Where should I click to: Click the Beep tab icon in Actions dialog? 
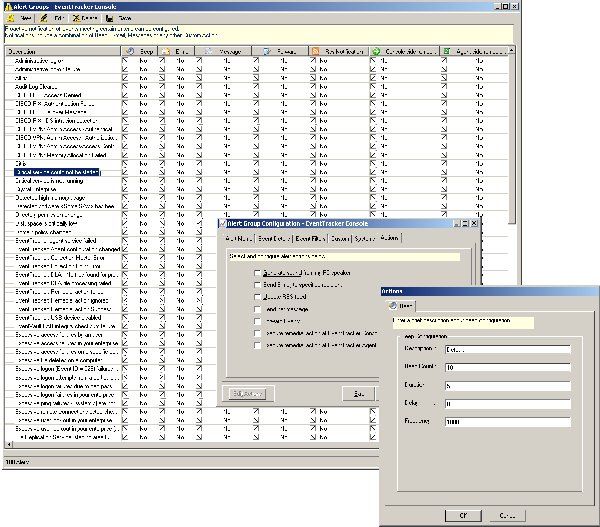tap(393, 306)
